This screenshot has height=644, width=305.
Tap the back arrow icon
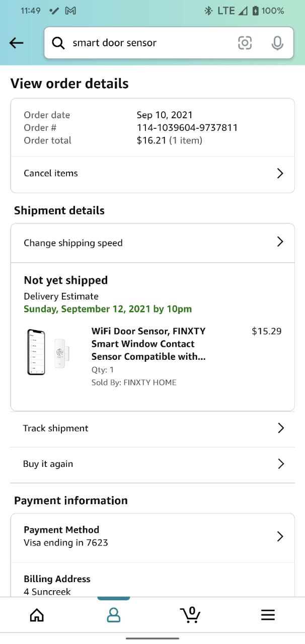(17, 43)
